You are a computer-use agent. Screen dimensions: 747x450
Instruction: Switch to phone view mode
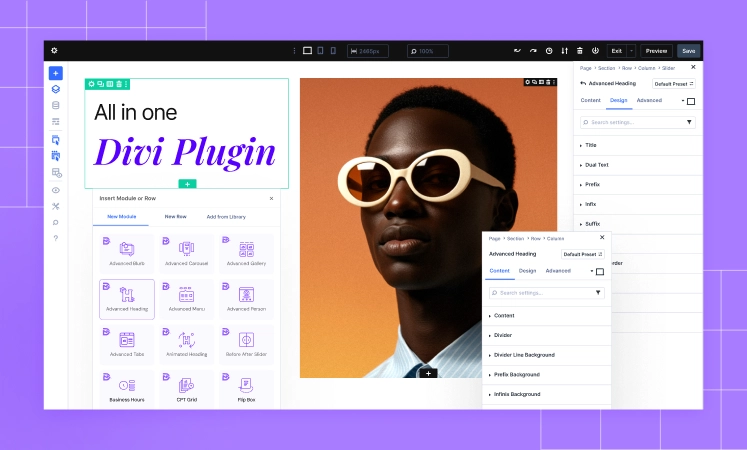(334, 50)
